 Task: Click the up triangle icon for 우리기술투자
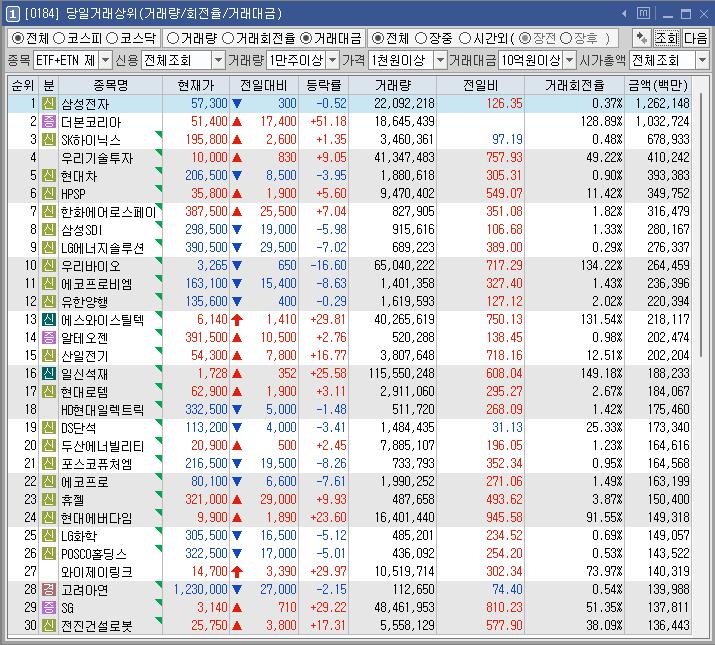click(x=237, y=158)
